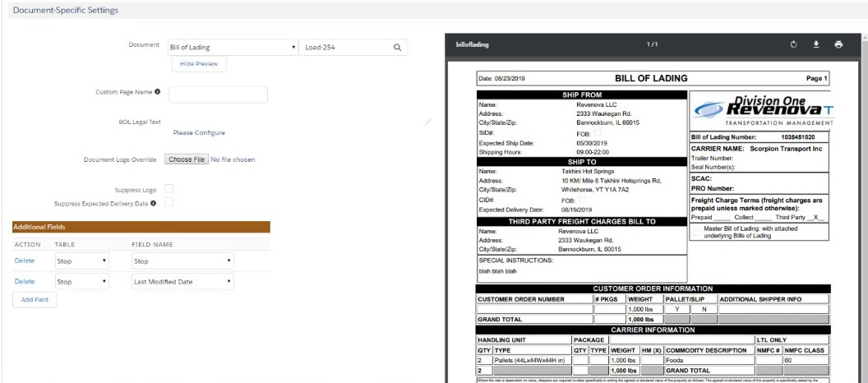Click the pencil edit icon for BOL Legal Text
Image resolution: width=868 pixels, height=383 pixels.
coord(427,121)
